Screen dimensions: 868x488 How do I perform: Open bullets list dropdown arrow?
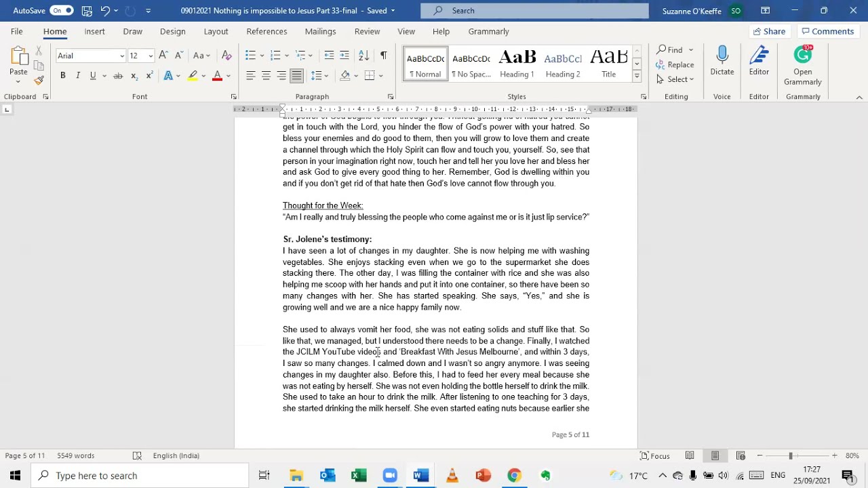pyautogui.click(x=262, y=56)
